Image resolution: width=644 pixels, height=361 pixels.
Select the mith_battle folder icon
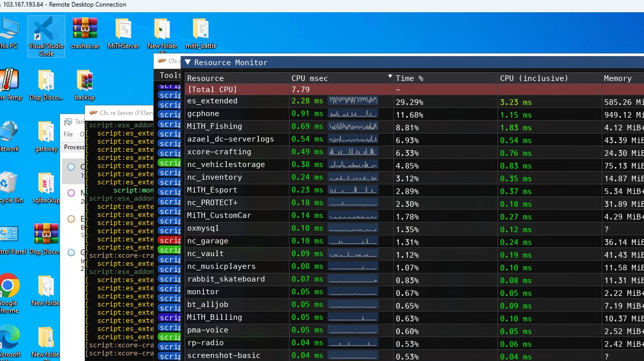(x=201, y=34)
